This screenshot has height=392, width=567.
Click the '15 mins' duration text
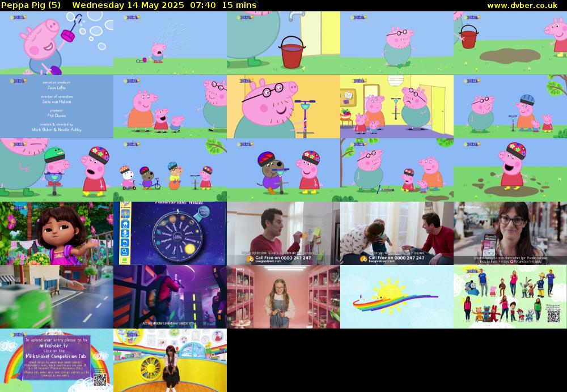point(239,6)
